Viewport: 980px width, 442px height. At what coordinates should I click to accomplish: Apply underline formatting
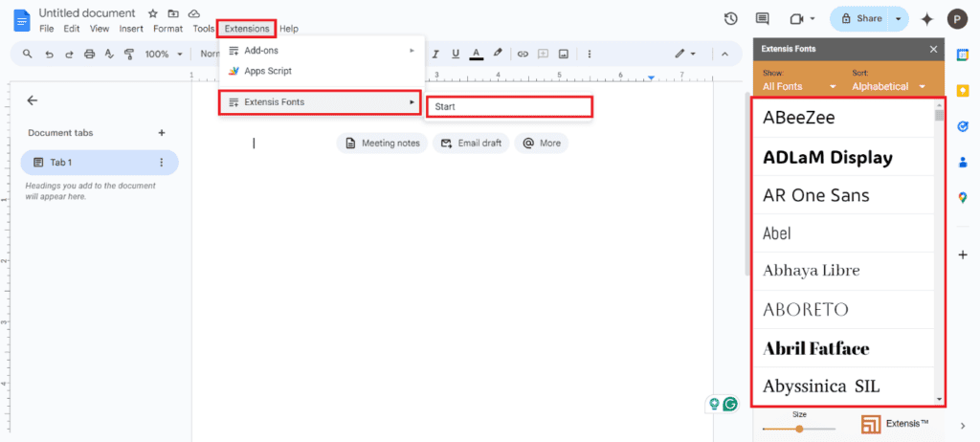click(x=456, y=54)
